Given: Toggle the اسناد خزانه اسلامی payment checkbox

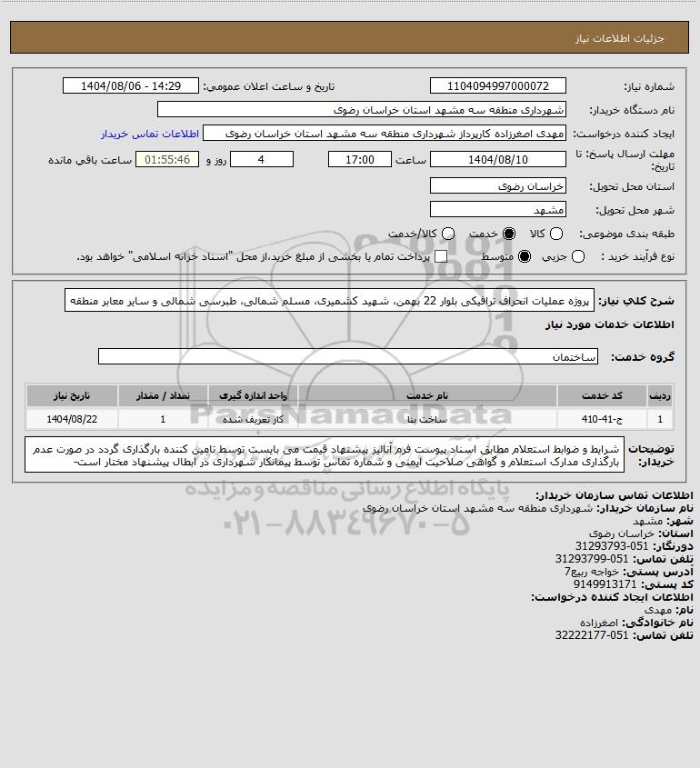Looking at the screenshot, I should tap(441, 256).
